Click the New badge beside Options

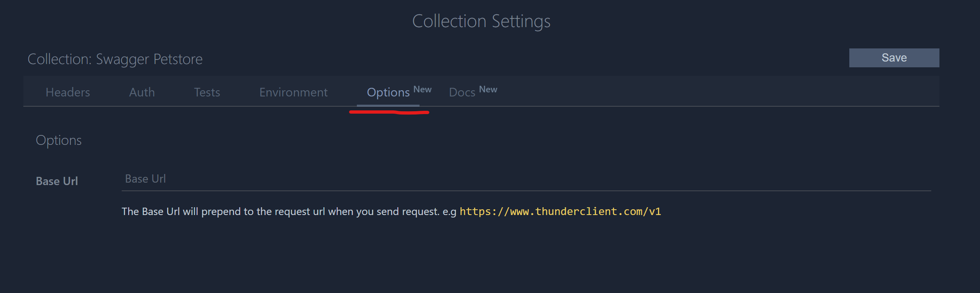422,89
